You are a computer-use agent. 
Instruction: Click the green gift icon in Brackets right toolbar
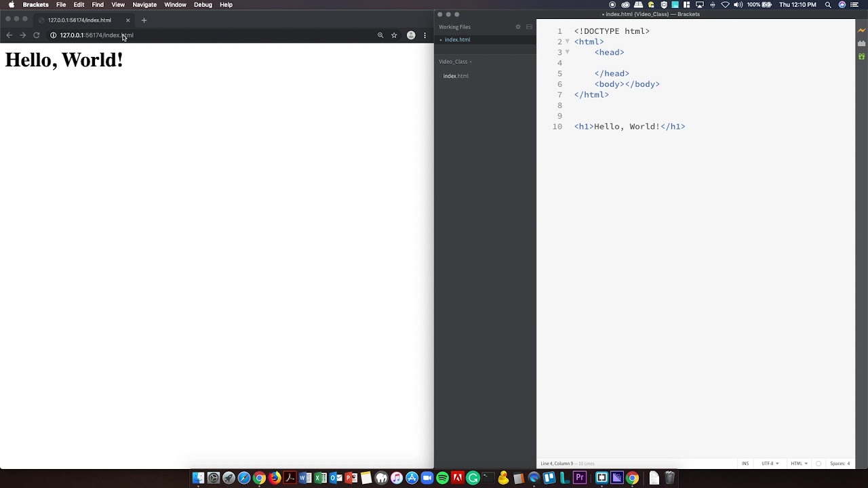pyautogui.click(x=861, y=57)
